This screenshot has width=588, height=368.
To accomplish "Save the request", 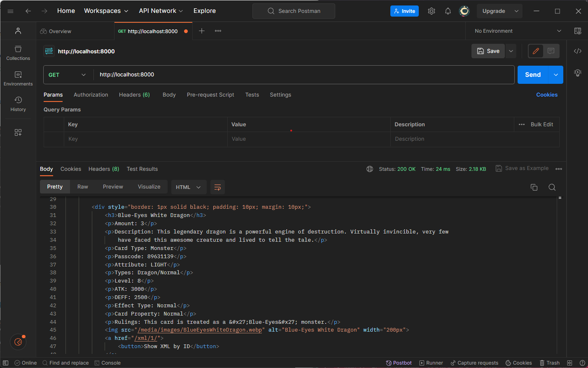I will click(x=488, y=51).
